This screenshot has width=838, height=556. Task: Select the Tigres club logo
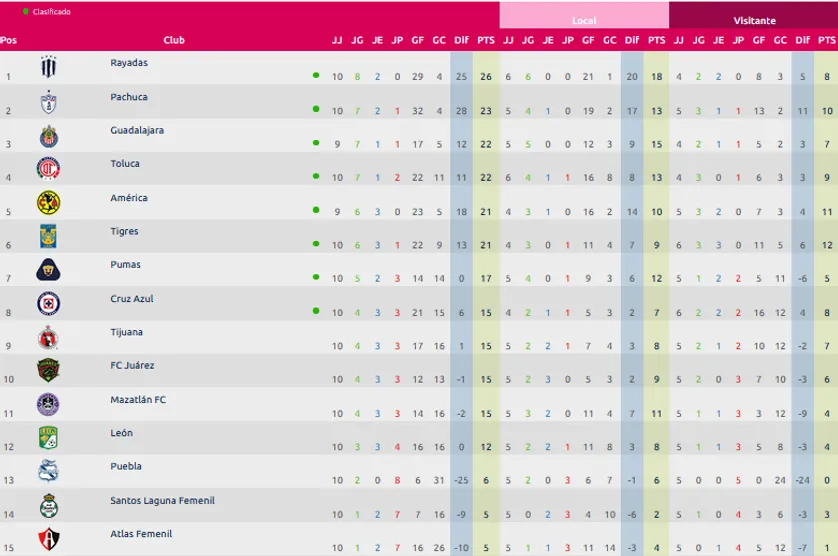pyautogui.click(x=48, y=237)
